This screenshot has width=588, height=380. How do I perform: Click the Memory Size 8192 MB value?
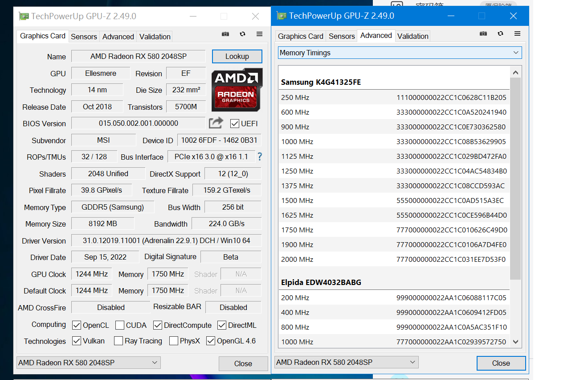(102, 223)
